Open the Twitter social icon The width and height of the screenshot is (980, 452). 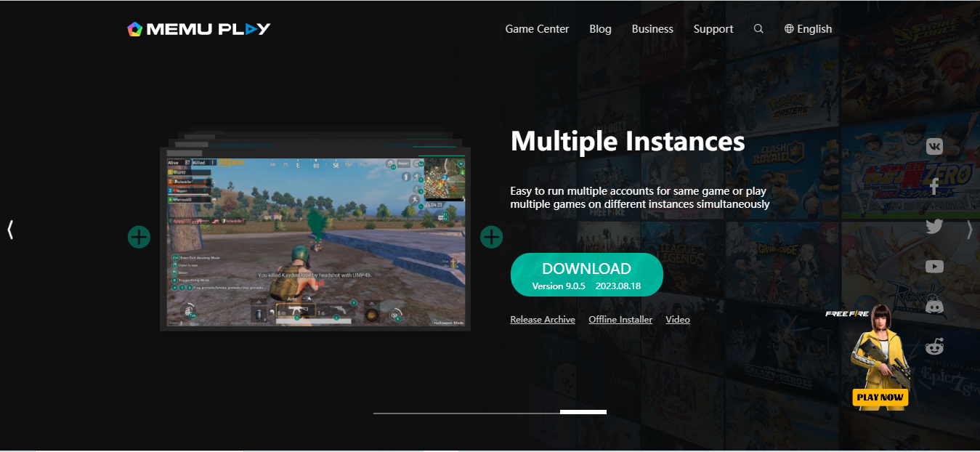pyautogui.click(x=934, y=227)
